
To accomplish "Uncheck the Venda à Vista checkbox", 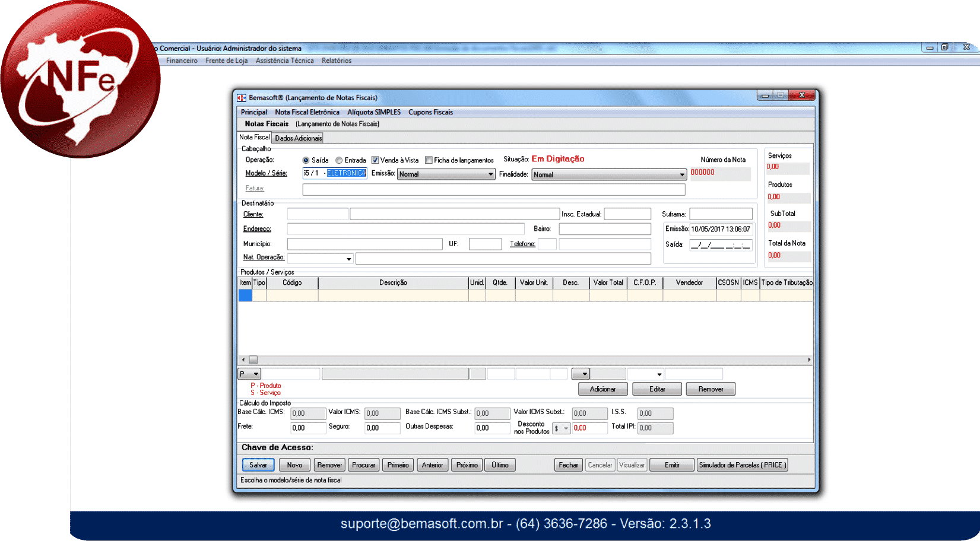I will click(375, 160).
